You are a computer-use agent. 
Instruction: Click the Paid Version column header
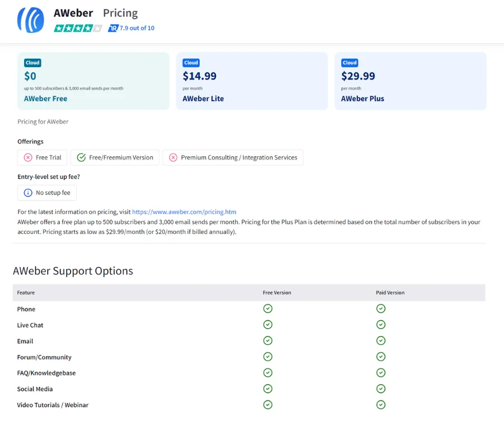coord(390,293)
